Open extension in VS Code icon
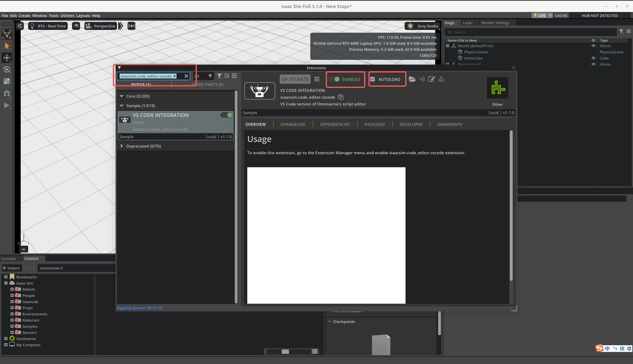633x364 pixels. pyautogui.click(x=422, y=79)
